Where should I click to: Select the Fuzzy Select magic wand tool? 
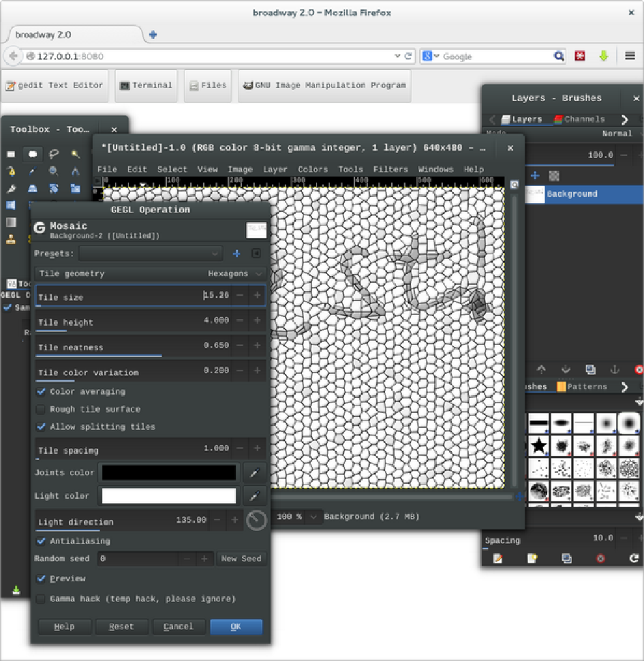click(75, 154)
